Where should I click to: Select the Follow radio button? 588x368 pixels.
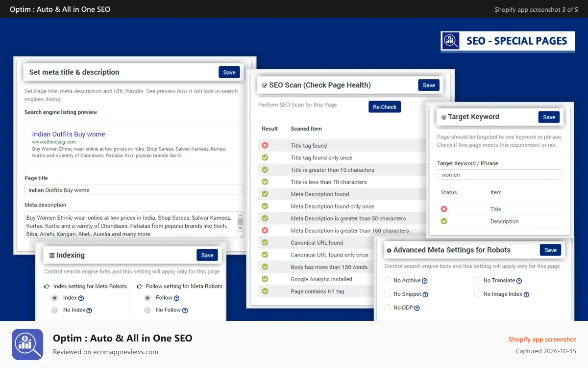(x=147, y=298)
